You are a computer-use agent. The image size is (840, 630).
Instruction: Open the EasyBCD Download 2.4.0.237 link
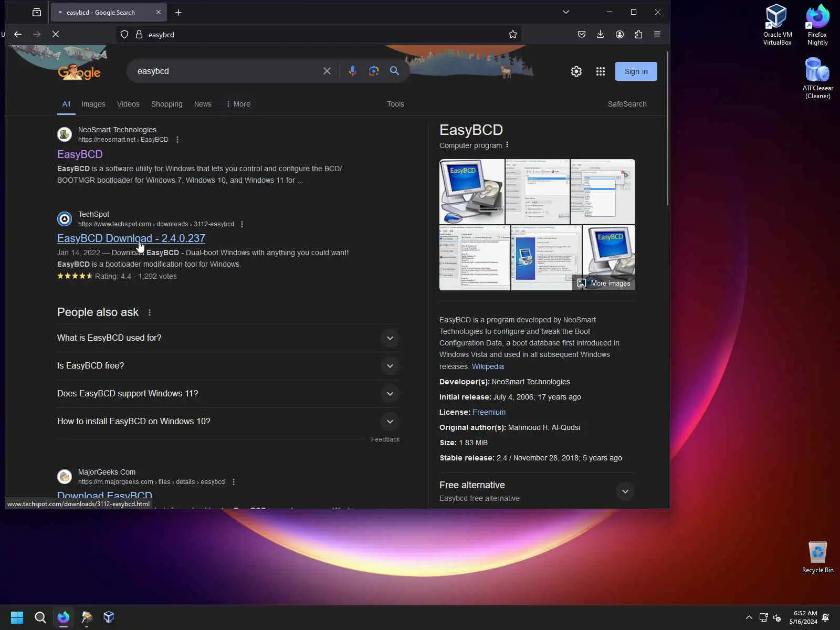131,238
